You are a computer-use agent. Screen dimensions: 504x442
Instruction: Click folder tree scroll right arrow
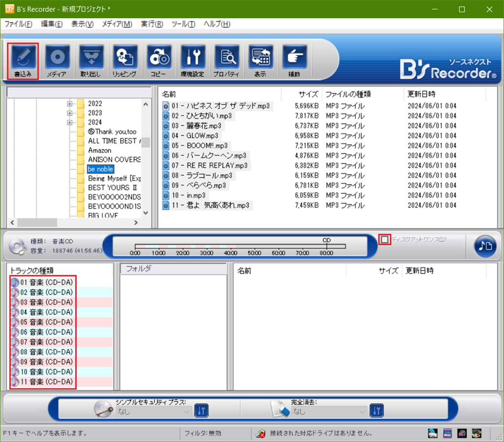coord(136,222)
